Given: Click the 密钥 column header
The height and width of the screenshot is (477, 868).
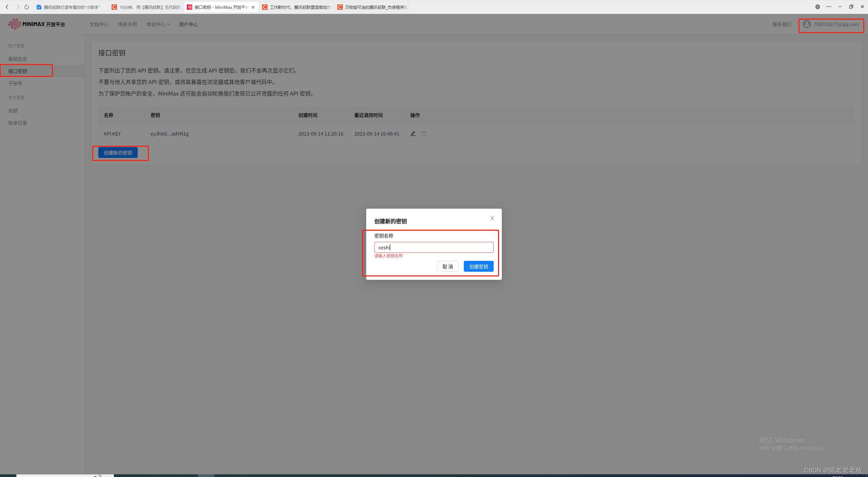Looking at the screenshot, I should 155,115.
